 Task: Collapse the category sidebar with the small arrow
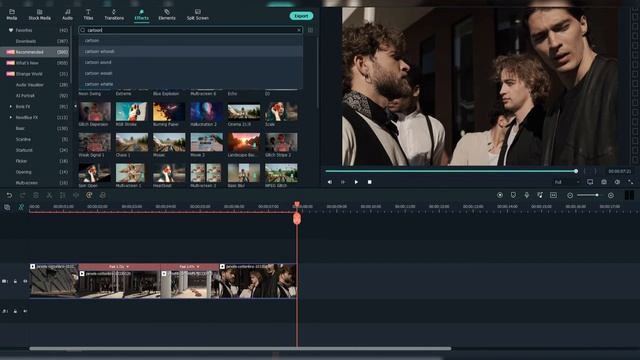tap(75, 107)
